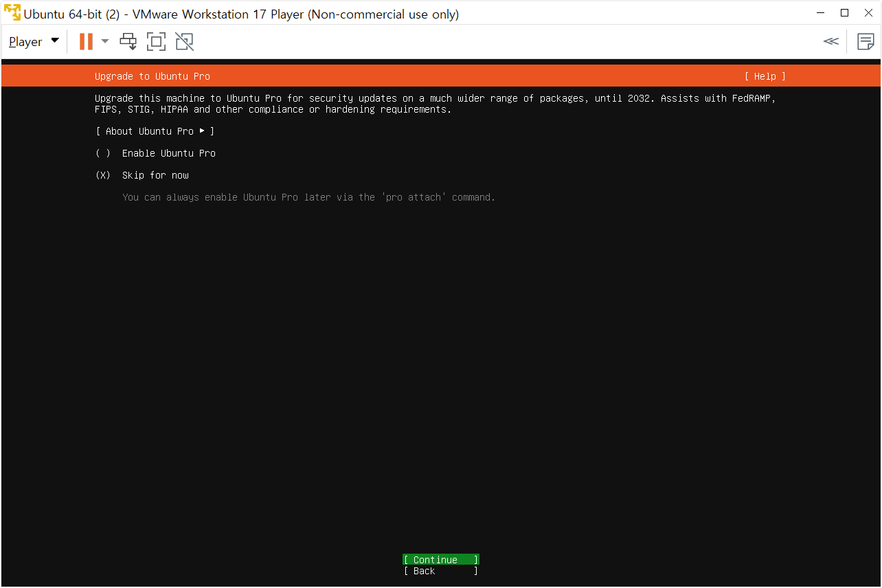Click the Ubuntu Pro description paragraph
Screen dimensions: 882x588
tap(436, 104)
